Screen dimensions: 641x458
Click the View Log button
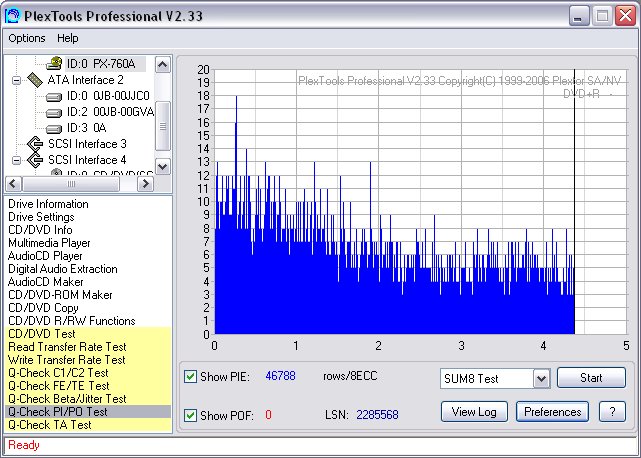(x=474, y=411)
